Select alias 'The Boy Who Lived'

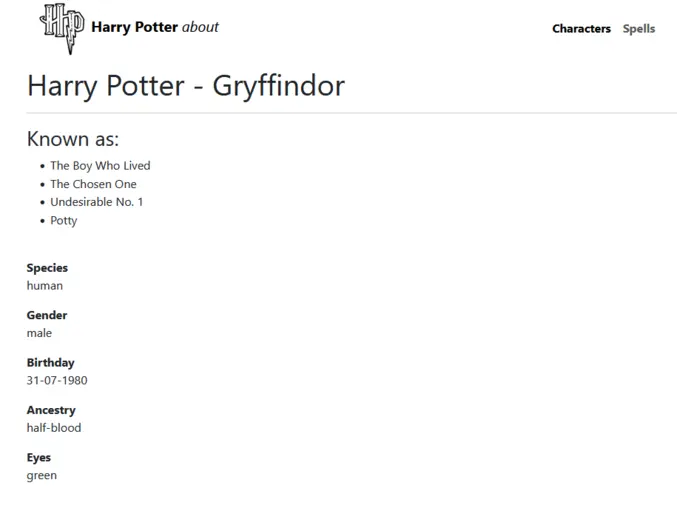pyautogui.click(x=100, y=166)
